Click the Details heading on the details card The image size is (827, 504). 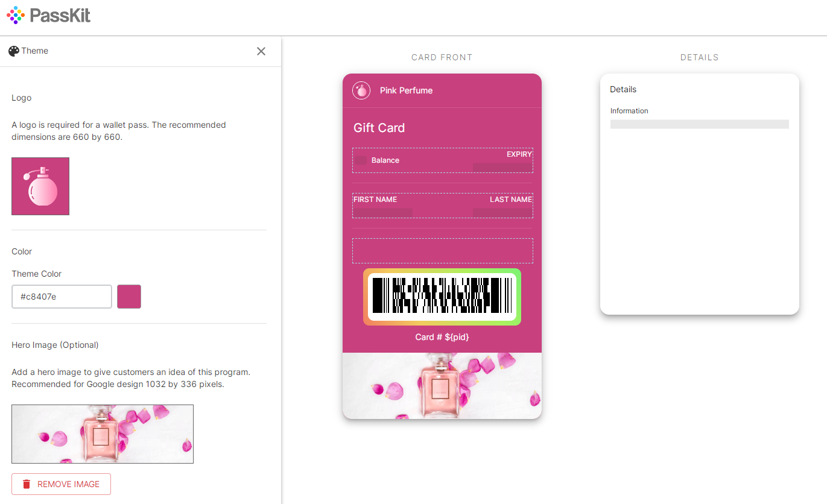point(623,89)
